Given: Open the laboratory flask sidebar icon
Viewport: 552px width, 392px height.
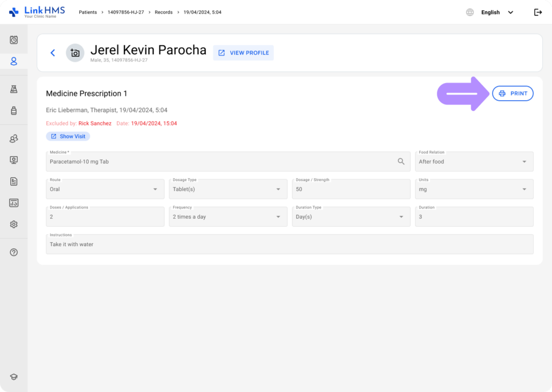Looking at the screenshot, I should pyautogui.click(x=14, y=89).
